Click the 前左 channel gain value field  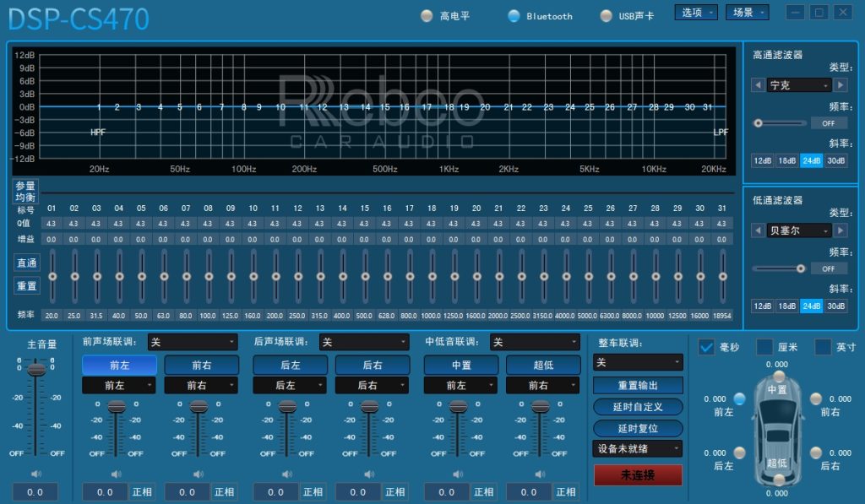coord(105,492)
